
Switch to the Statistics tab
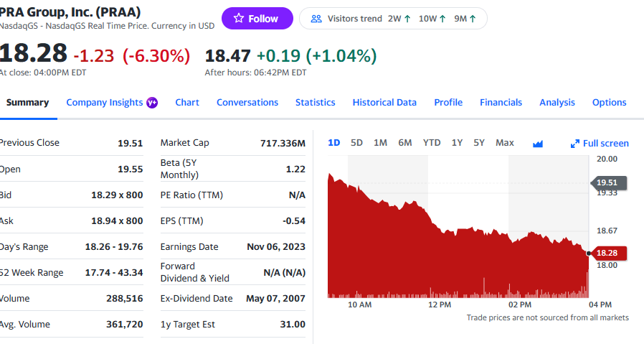click(x=315, y=103)
